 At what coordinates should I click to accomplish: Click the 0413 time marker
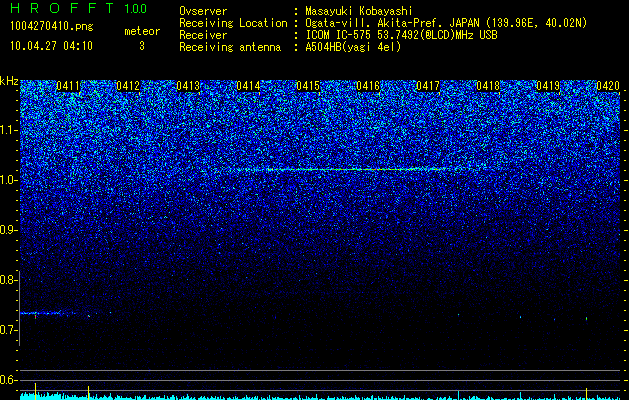(x=188, y=86)
